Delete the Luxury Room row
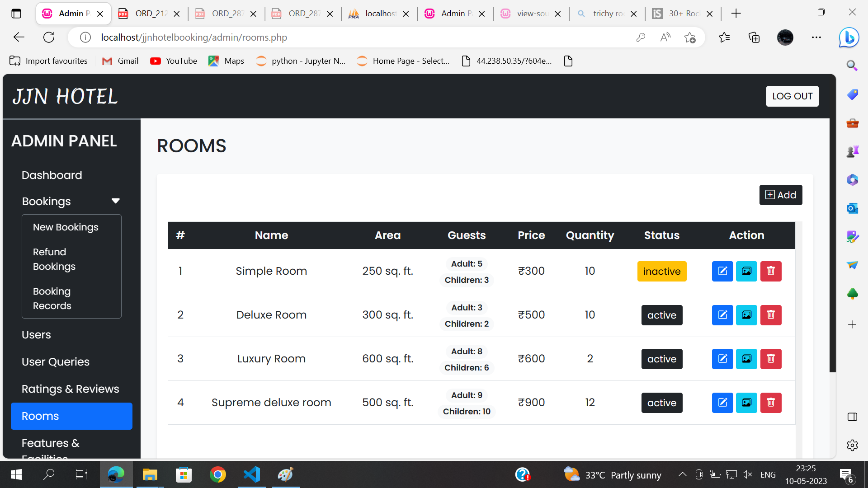The width and height of the screenshot is (868, 488). 770,359
